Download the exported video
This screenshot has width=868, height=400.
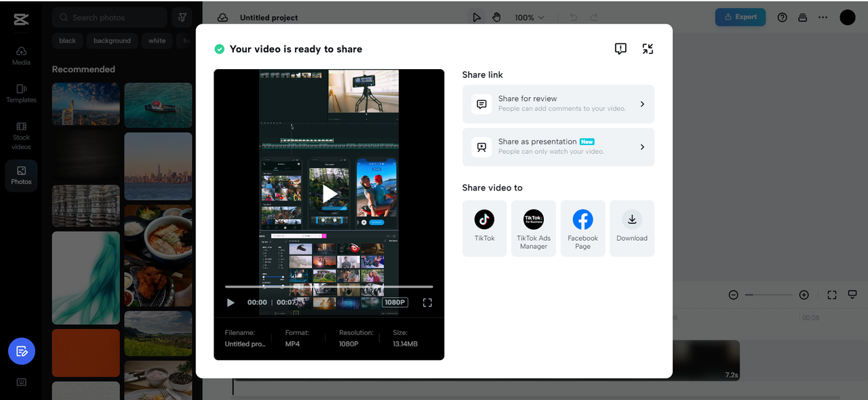click(x=632, y=228)
